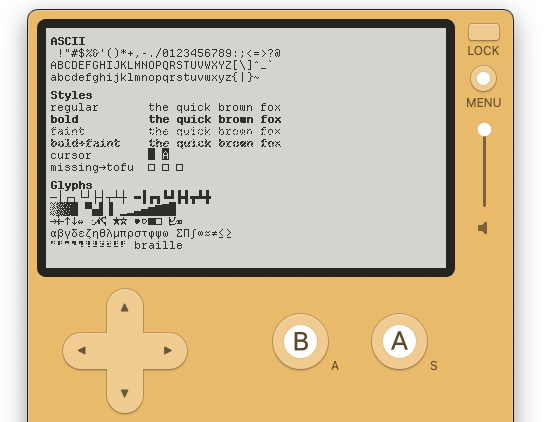Click the word 'braille' on screen
The width and height of the screenshot is (547, 422).
point(158,245)
